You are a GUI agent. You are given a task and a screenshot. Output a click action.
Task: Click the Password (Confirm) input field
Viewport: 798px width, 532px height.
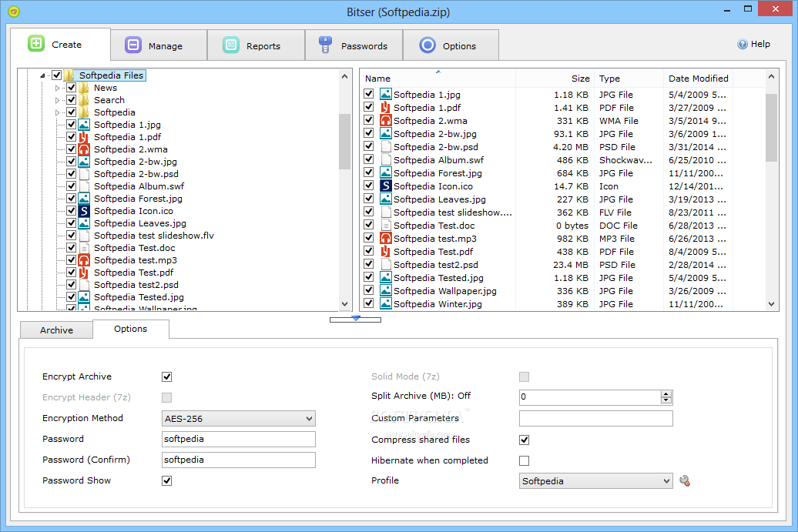point(238,460)
